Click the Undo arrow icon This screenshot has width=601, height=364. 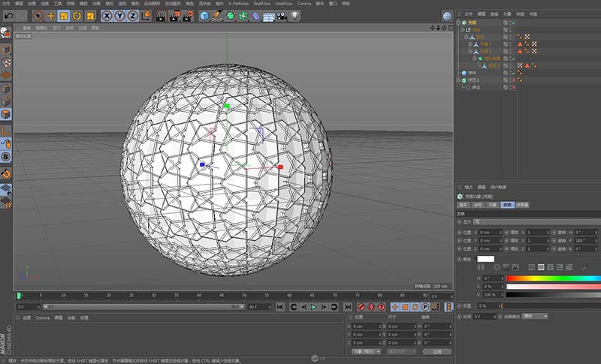tap(10, 15)
